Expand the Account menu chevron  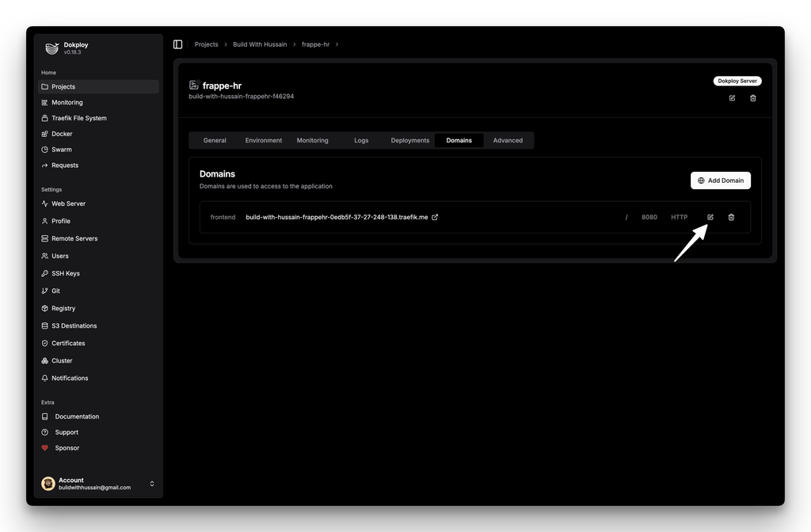click(x=152, y=484)
